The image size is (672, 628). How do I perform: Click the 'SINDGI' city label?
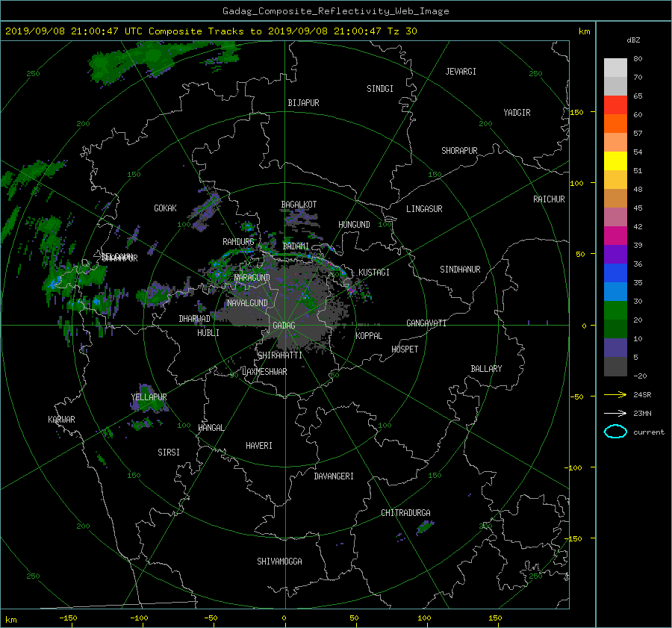tap(380, 89)
